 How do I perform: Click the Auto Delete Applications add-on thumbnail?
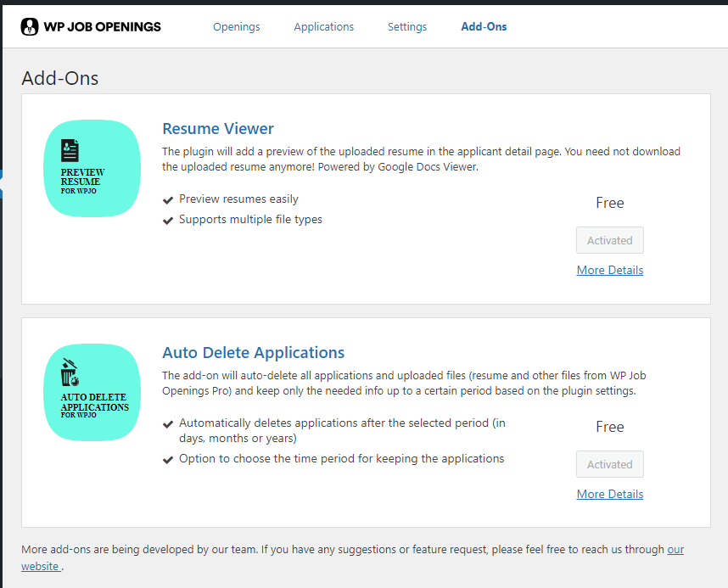click(92, 393)
